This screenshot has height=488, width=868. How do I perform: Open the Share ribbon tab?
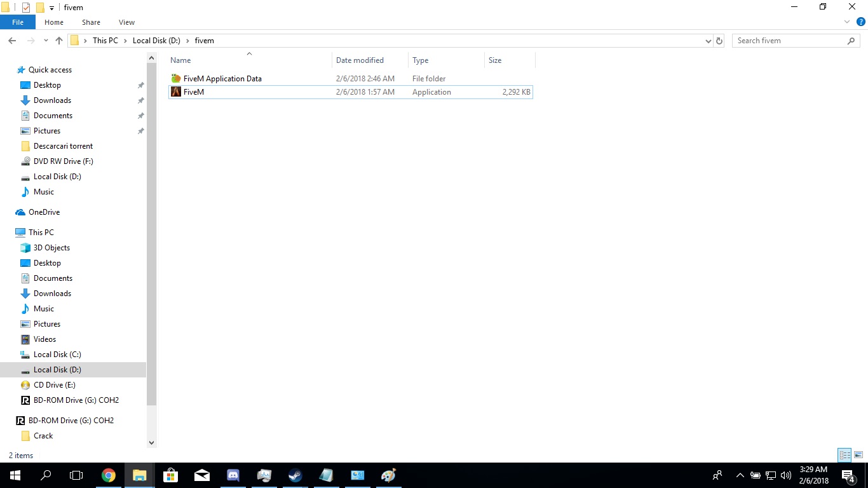point(91,22)
